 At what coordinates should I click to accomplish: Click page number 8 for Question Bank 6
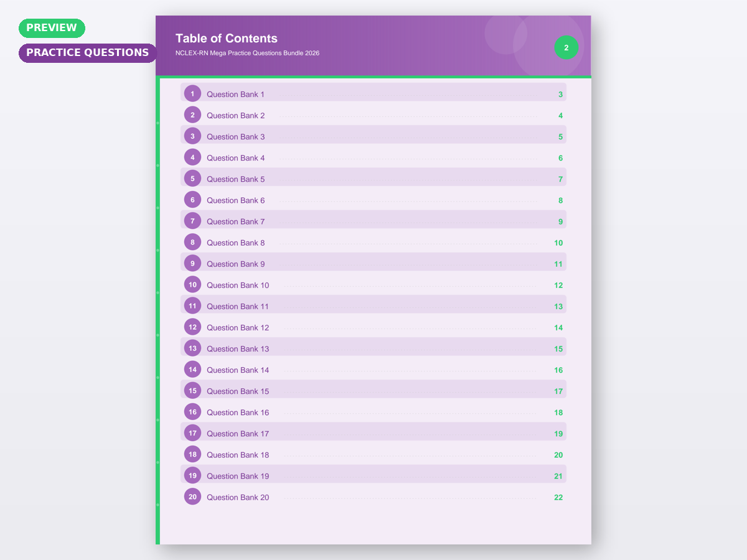tap(560, 200)
